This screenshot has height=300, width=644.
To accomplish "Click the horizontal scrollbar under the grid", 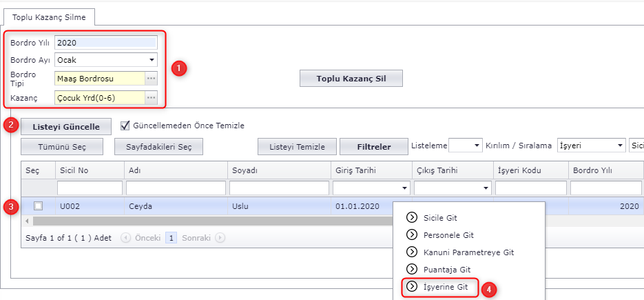I will pos(207,221).
